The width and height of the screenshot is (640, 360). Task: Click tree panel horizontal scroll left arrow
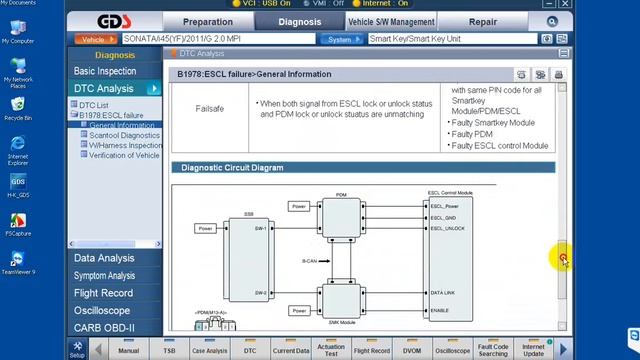(72, 244)
